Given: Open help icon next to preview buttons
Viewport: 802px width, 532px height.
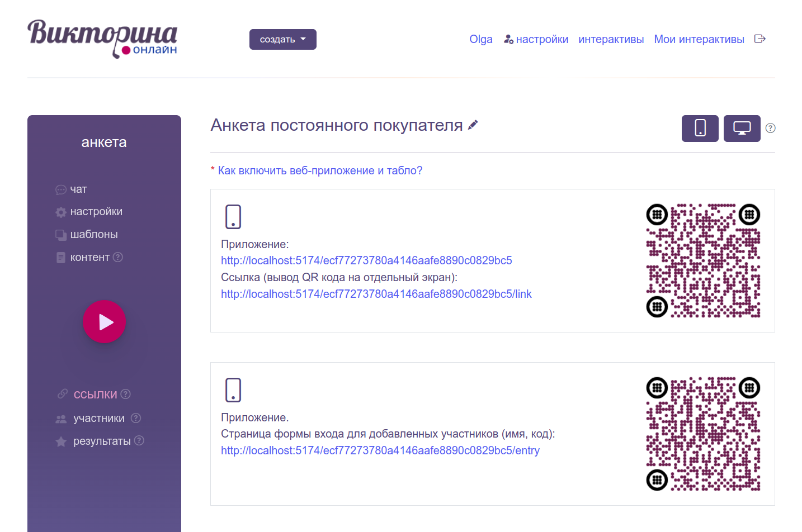Looking at the screenshot, I should tap(770, 128).
